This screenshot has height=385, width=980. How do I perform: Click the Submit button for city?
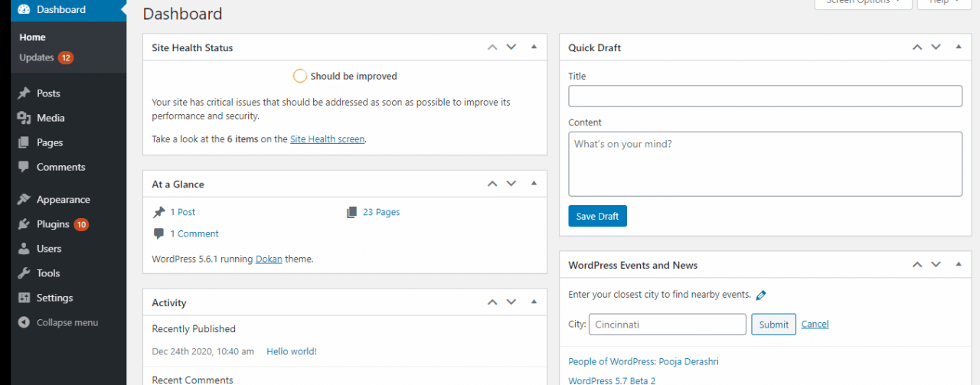pyautogui.click(x=773, y=325)
